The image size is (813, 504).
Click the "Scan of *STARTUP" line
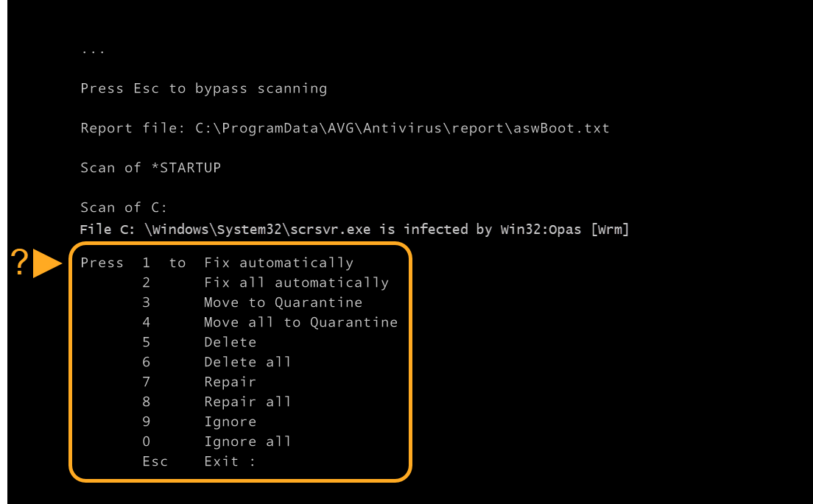tap(150, 168)
